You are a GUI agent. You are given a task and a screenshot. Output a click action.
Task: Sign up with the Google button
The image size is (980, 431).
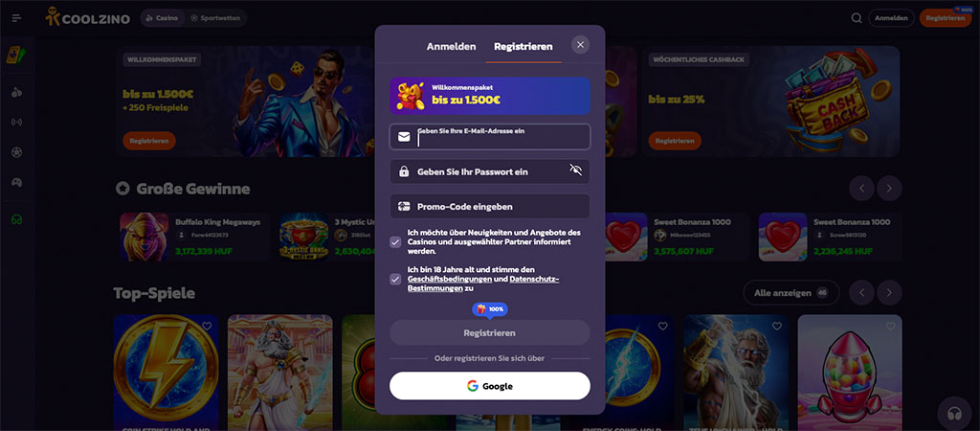489,386
